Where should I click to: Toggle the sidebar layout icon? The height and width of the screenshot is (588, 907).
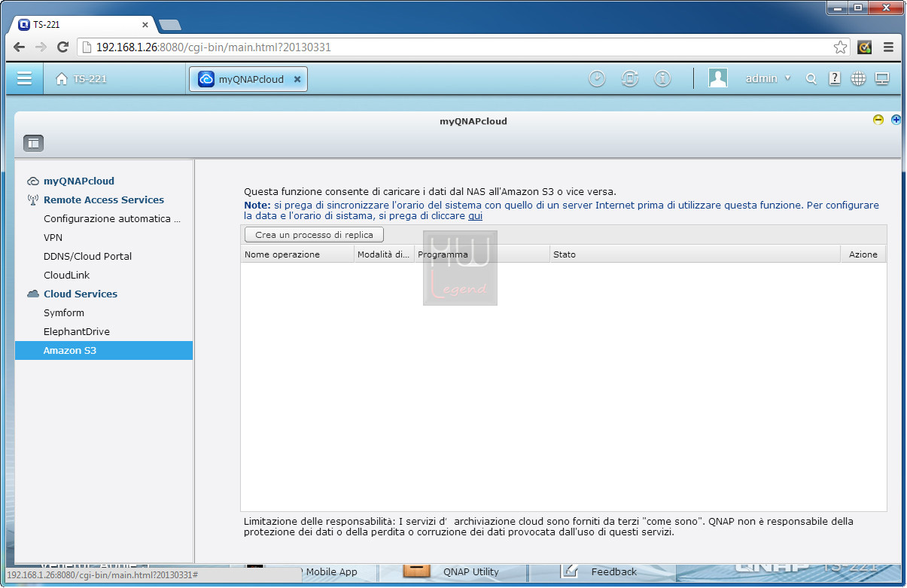34,143
